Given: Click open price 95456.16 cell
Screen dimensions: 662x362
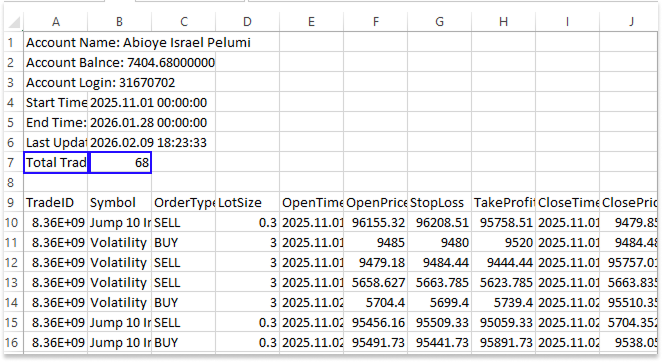Looking at the screenshot, I should [x=376, y=323].
